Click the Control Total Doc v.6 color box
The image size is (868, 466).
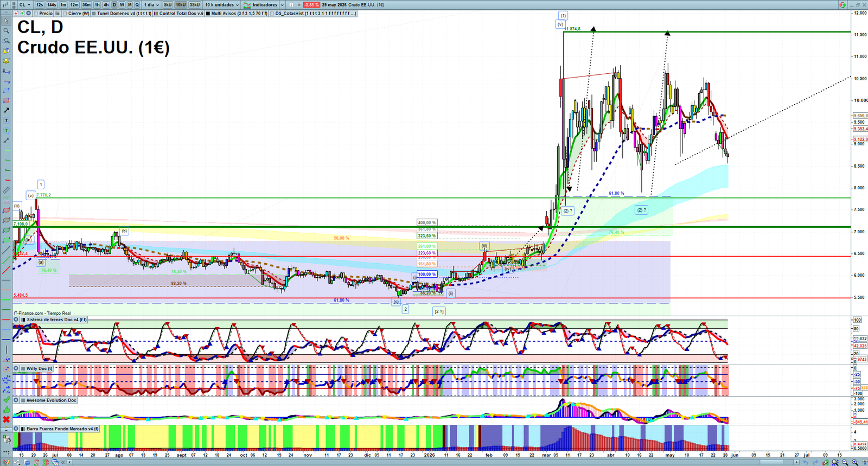156,13
